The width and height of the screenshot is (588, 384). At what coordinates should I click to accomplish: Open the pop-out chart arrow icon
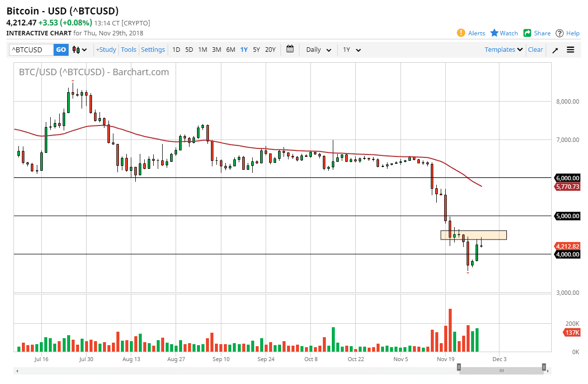555,49
